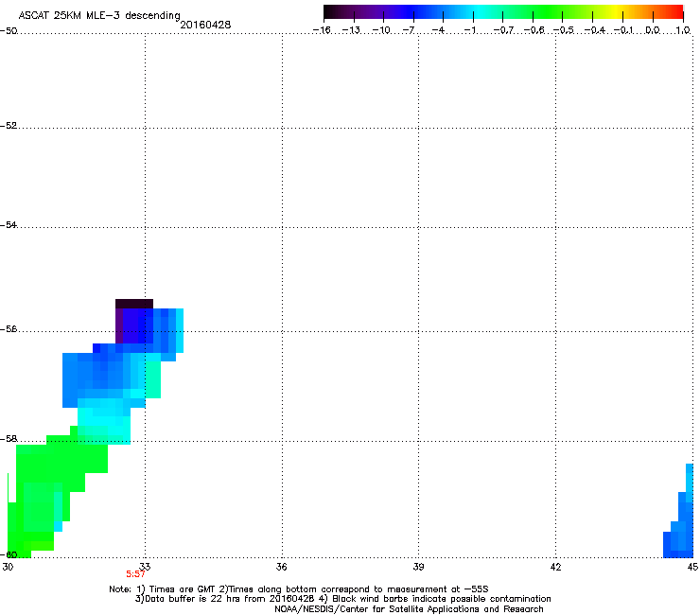Click the red end of the color scale bar
This screenshot has width=700, height=615.
click(x=676, y=12)
